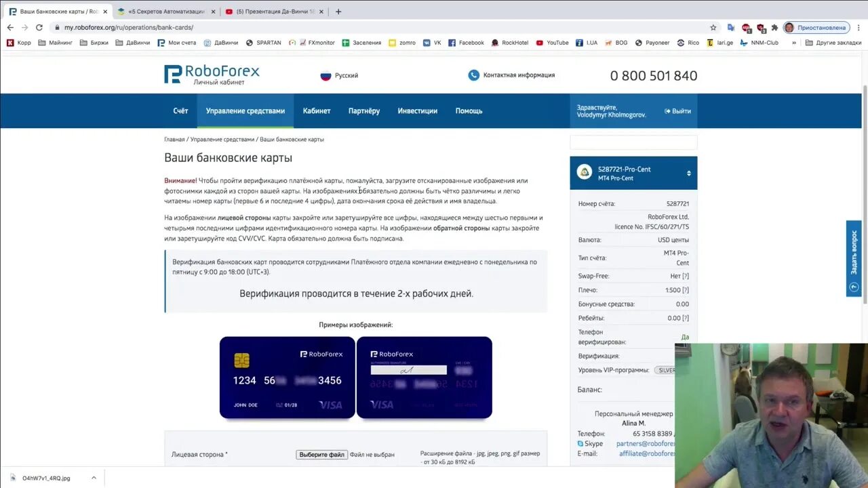Viewport: 868px width, 488px height.
Task: Click the Russian flag language icon
Action: pyautogui.click(x=325, y=75)
